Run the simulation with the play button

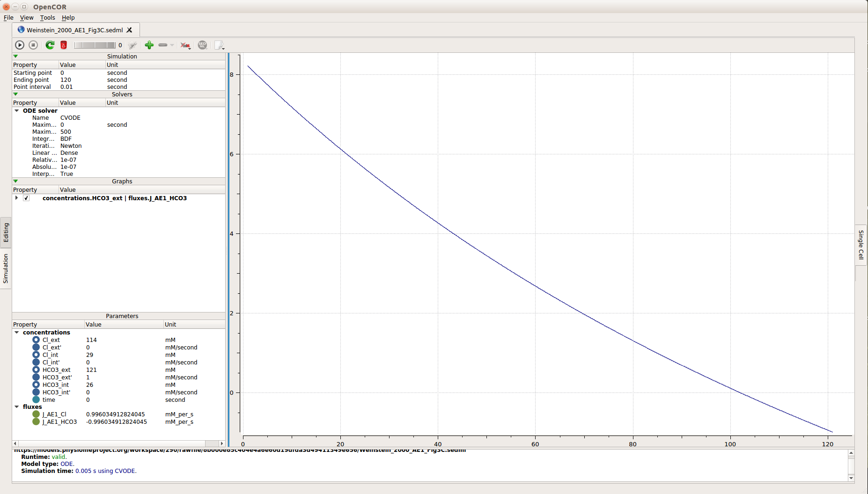(20, 45)
